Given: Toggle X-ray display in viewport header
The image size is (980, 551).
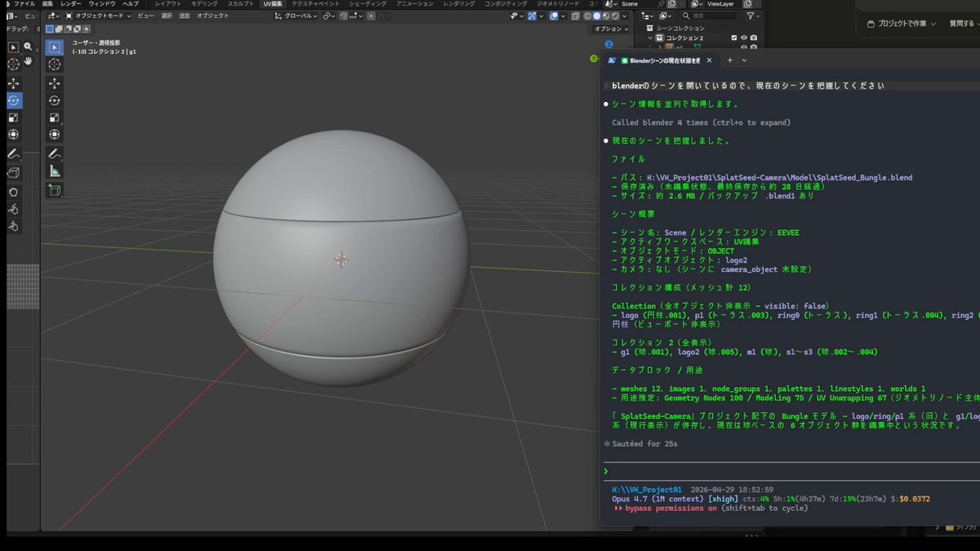Looking at the screenshot, I should point(575,16).
